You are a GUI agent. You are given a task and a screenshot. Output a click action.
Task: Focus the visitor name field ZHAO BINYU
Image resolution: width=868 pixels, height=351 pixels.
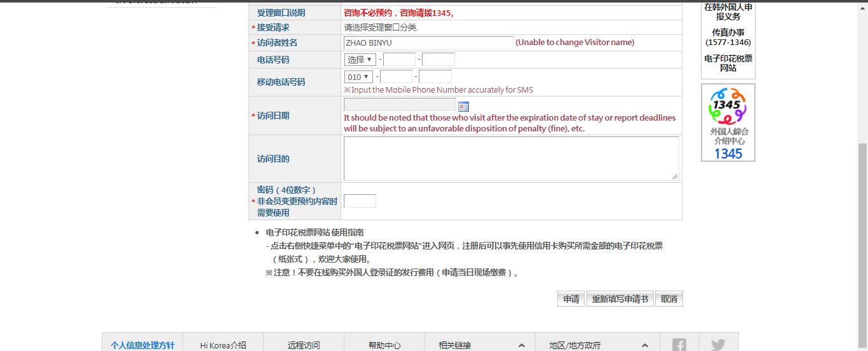428,43
